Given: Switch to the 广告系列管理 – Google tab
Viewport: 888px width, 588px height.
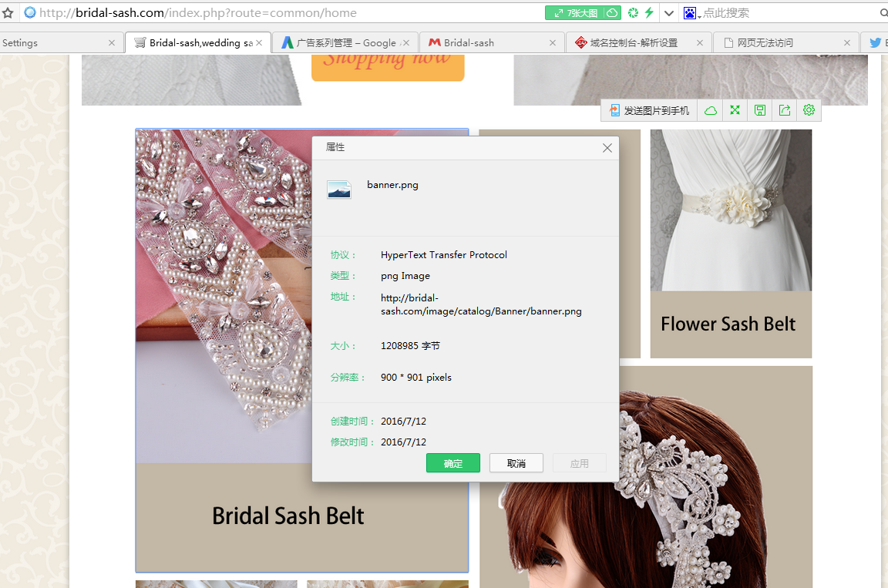Looking at the screenshot, I should coord(345,43).
